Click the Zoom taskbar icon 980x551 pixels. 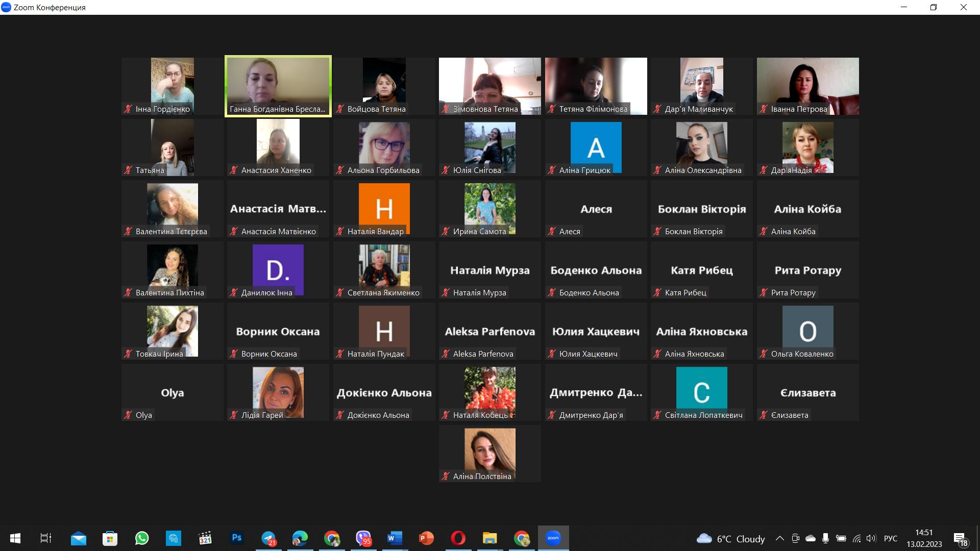[x=553, y=538]
